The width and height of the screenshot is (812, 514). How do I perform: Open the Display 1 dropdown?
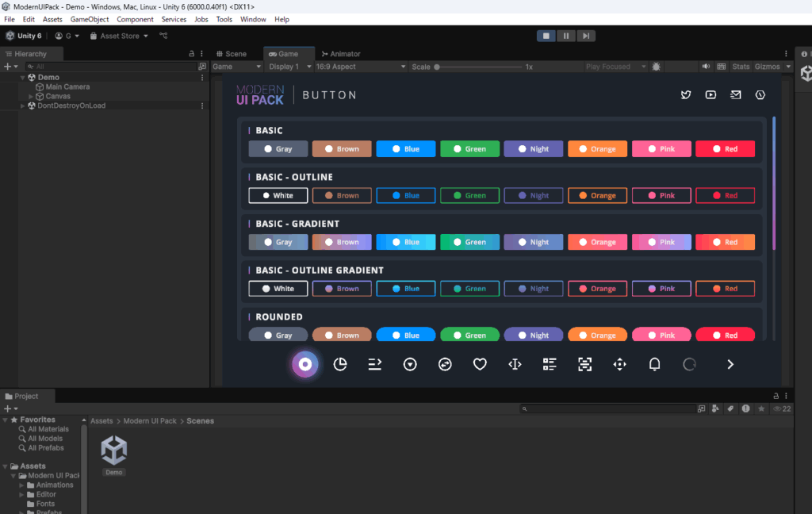pos(290,67)
